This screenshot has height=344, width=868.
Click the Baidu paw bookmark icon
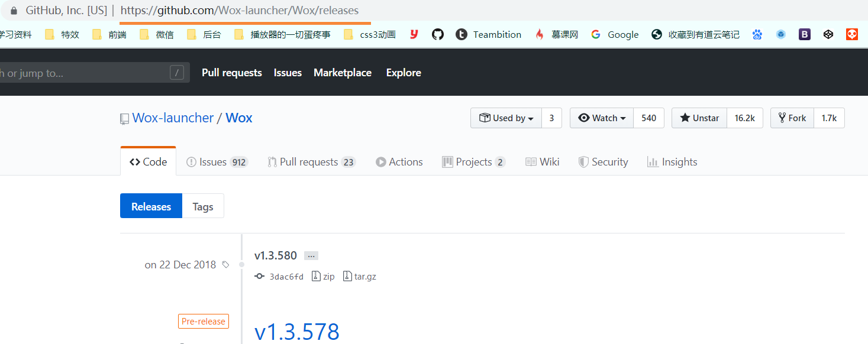click(x=757, y=34)
